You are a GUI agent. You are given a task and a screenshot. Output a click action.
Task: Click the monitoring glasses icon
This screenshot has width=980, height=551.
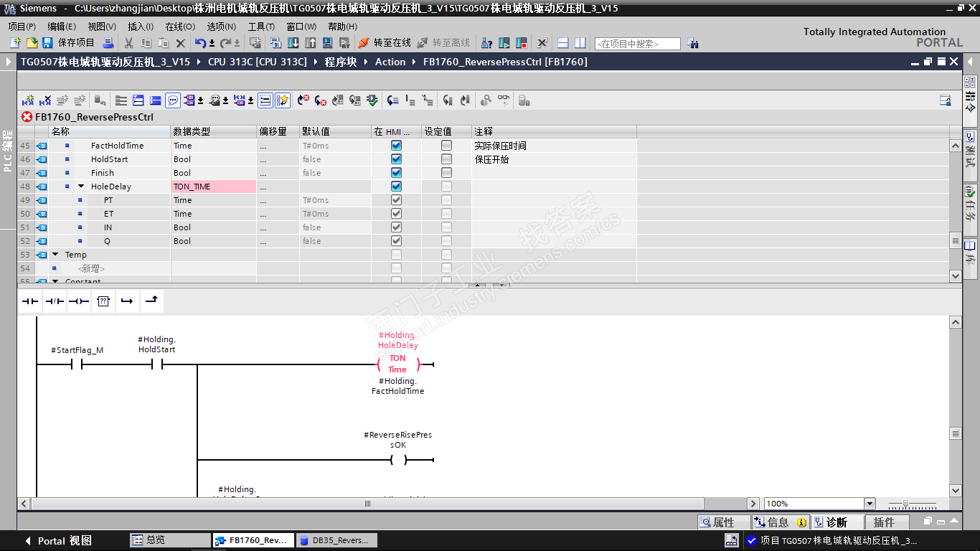504,100
